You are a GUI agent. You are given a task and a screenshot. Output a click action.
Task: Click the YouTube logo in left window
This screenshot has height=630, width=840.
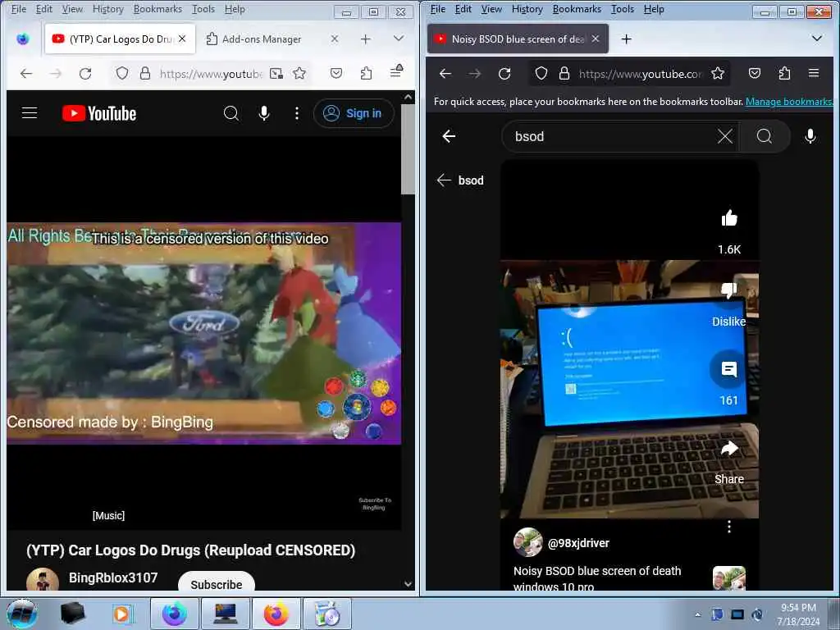pos(99,113)
